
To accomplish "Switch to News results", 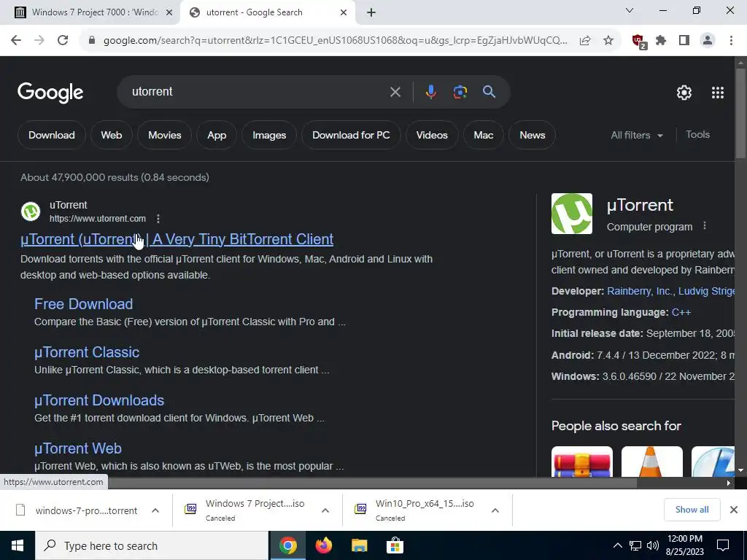I will pyautogui.click(x=532, y=135).
